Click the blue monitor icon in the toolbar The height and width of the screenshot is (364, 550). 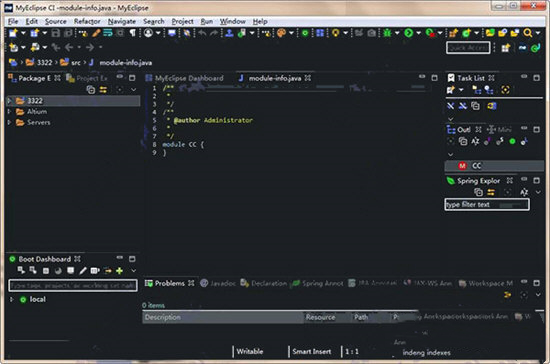(172, 33)
